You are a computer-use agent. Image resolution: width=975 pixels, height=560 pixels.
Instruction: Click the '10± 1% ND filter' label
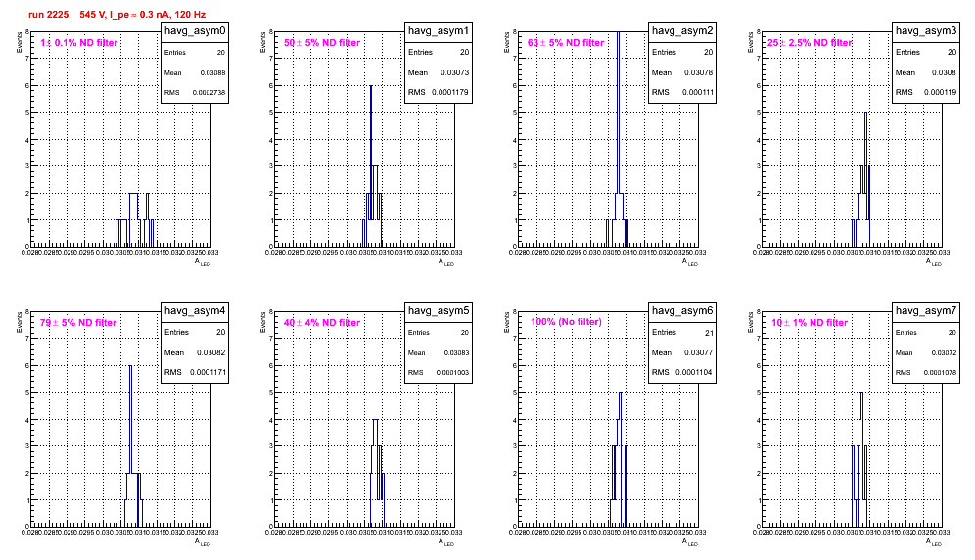click(x=810, y=323)
